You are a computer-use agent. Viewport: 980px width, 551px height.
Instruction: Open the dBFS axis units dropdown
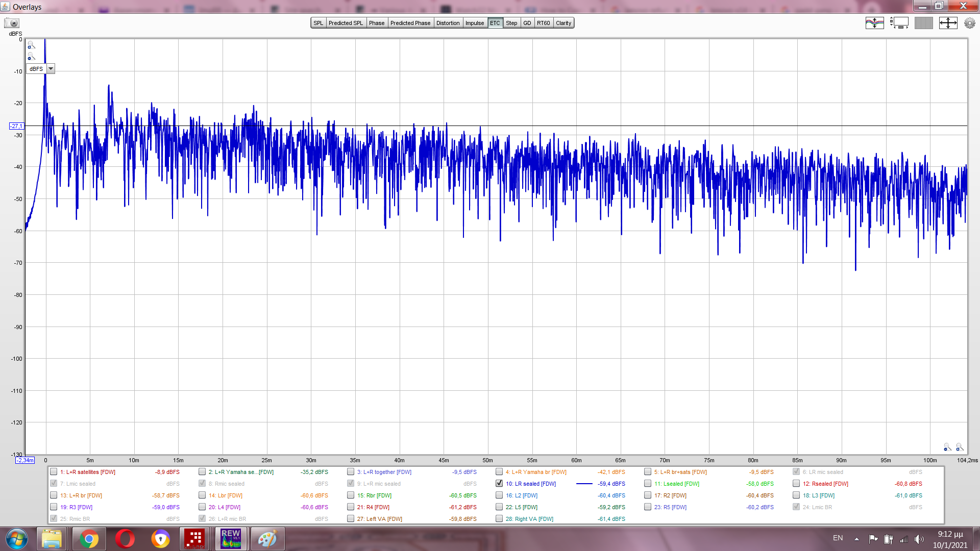[x=51, y=69]
